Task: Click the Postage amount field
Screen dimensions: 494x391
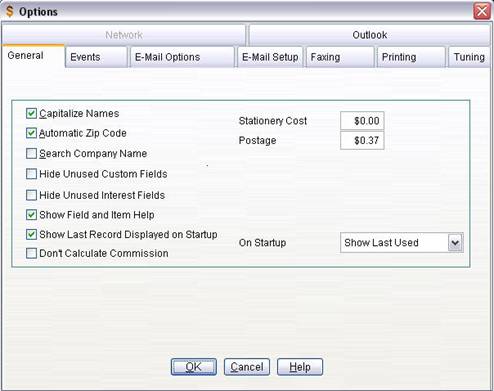Action: click(x=362, y=140)
